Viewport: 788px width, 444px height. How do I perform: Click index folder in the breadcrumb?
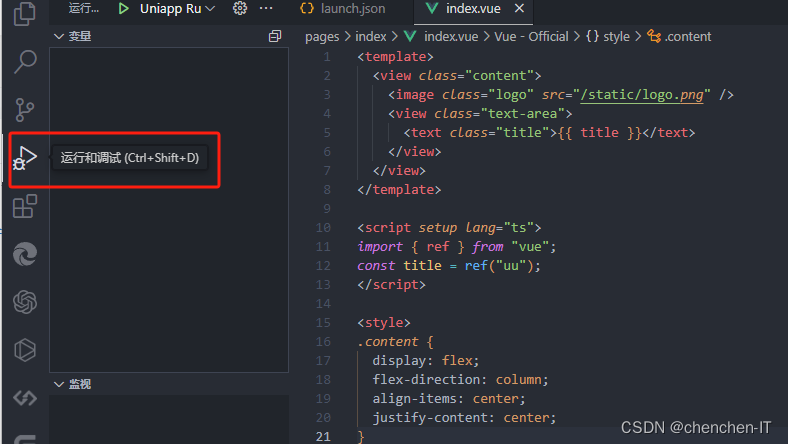(371, 37)
